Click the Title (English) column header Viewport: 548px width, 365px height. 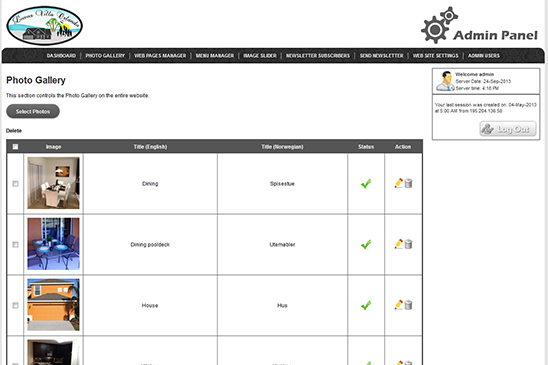150,146
